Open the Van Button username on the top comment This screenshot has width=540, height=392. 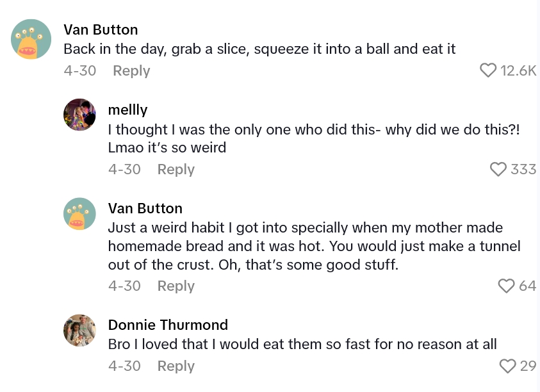point(101,29)
